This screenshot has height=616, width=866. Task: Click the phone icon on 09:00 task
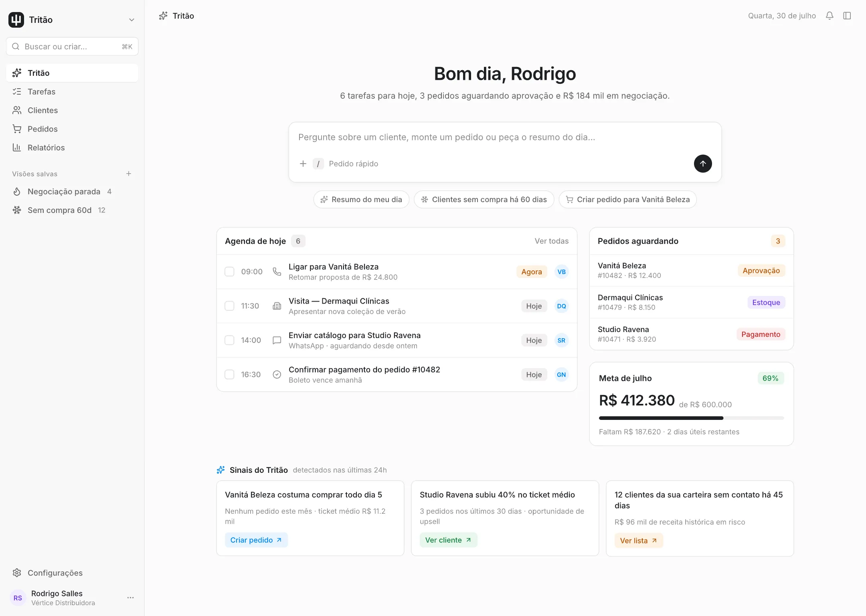[x=277, y=272]
